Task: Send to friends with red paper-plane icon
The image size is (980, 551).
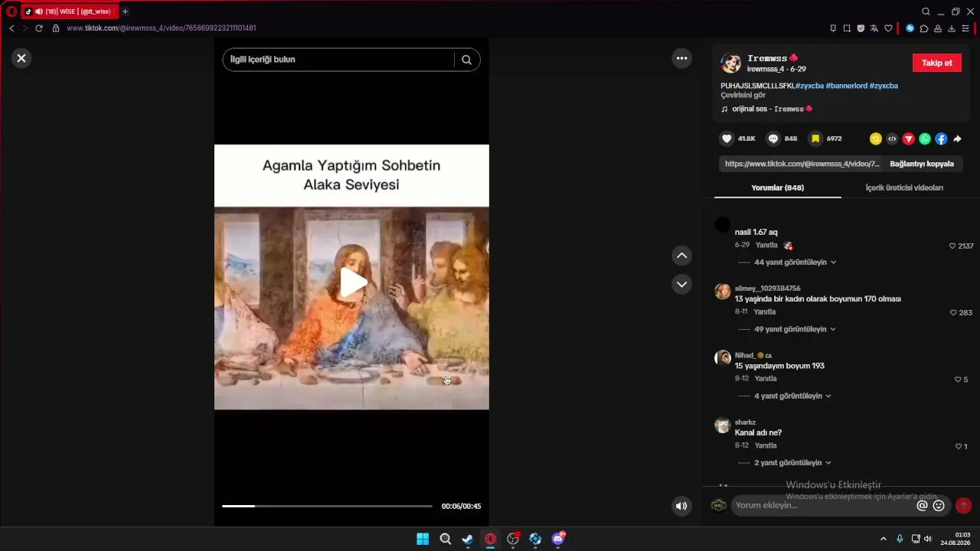Action: tap(909, 139)
